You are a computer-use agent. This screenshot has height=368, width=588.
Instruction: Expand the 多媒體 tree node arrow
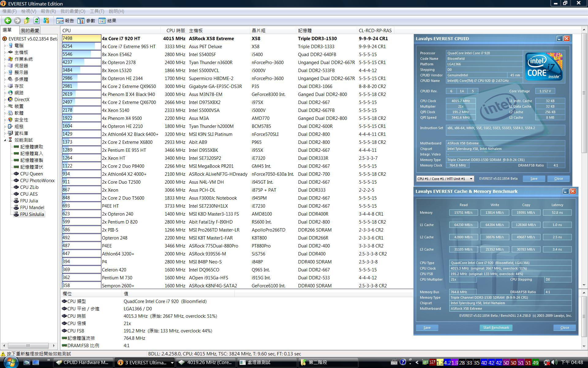[x=5, y=79]
